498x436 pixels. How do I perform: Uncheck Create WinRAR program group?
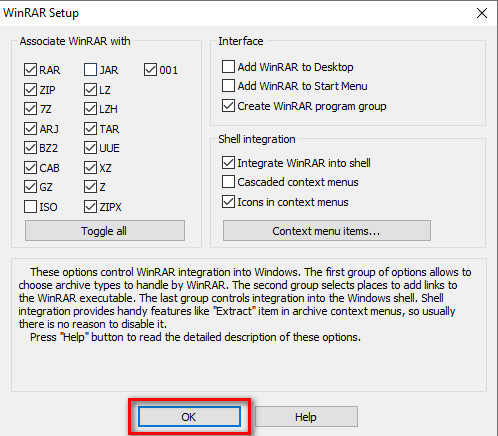point(228,106)
